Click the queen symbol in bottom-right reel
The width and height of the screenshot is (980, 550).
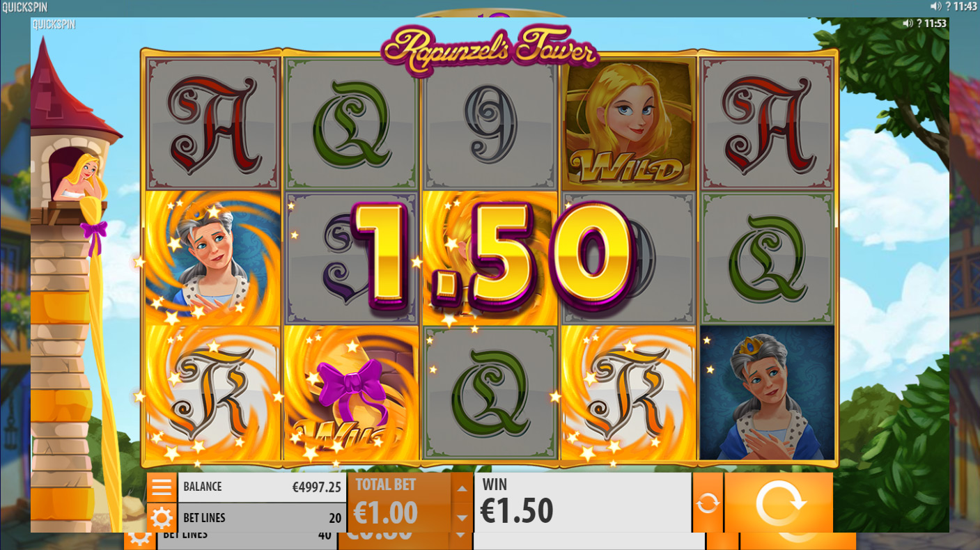tap(767, 393)
